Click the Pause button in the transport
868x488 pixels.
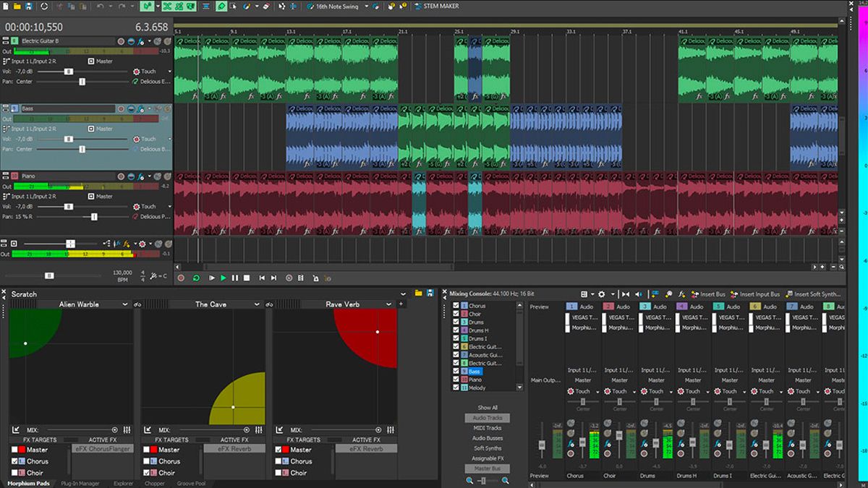pyautogui.click(x=235, y=278)
